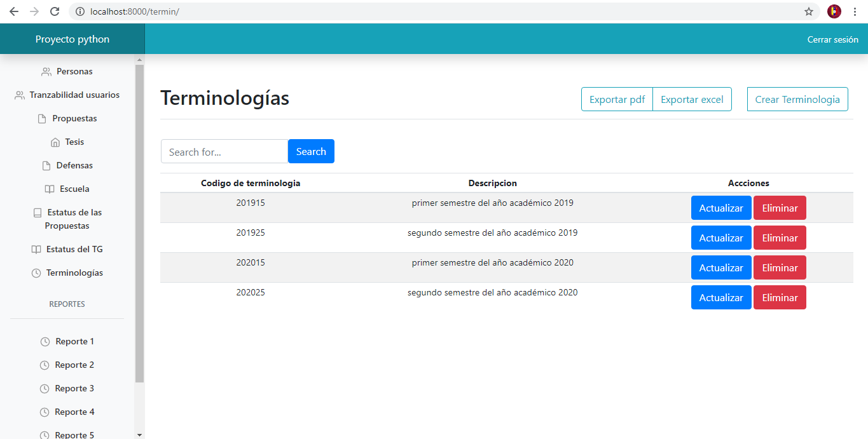Image resolution: width=868 pixels, height=439 pixels.
Task: Reload the page with the browser refresh icon
Action: coord(55,11)
